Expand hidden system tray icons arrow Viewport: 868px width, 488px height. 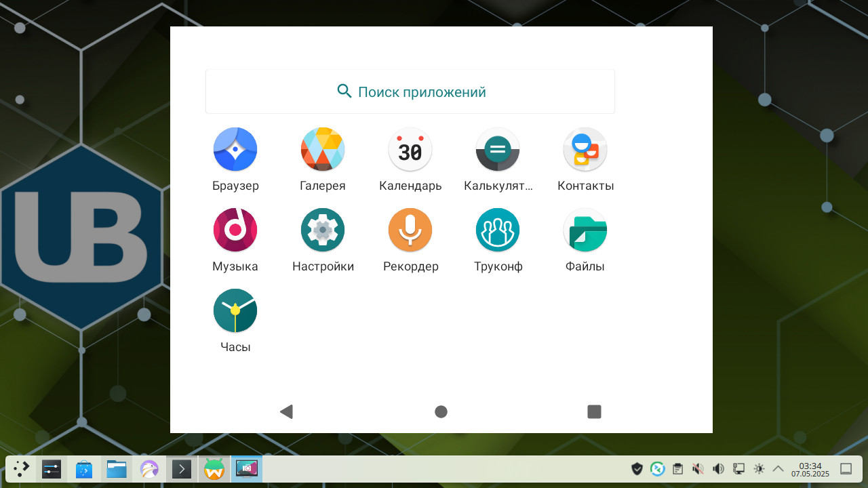[778, 468]
